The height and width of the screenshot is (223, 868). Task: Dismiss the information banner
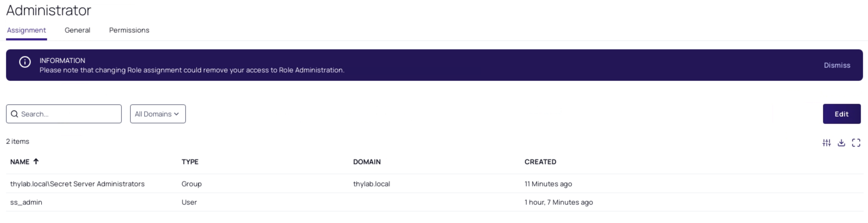(x=837, y=65)
